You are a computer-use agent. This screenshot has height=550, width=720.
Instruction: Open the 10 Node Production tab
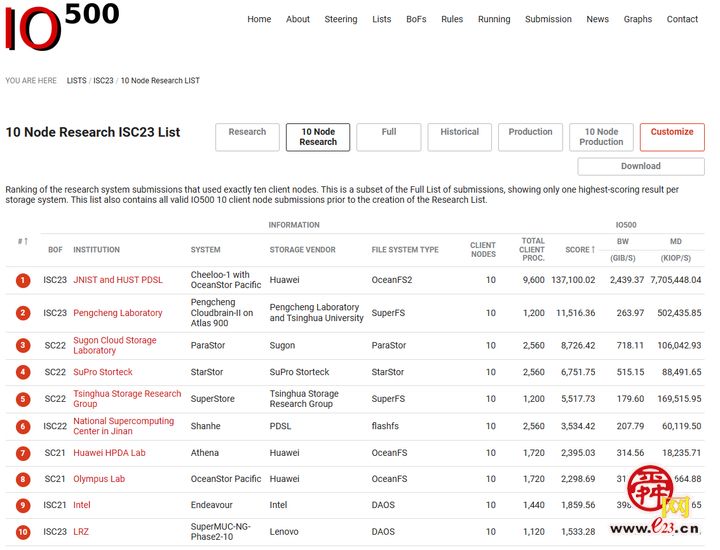point(601,137)
